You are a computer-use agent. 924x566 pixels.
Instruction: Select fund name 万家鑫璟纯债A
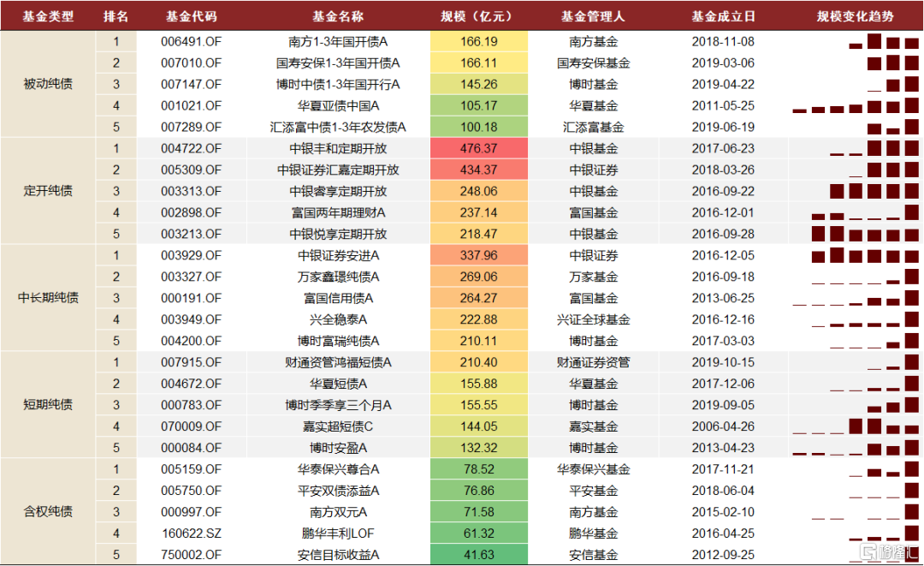(x=338, y=277)
